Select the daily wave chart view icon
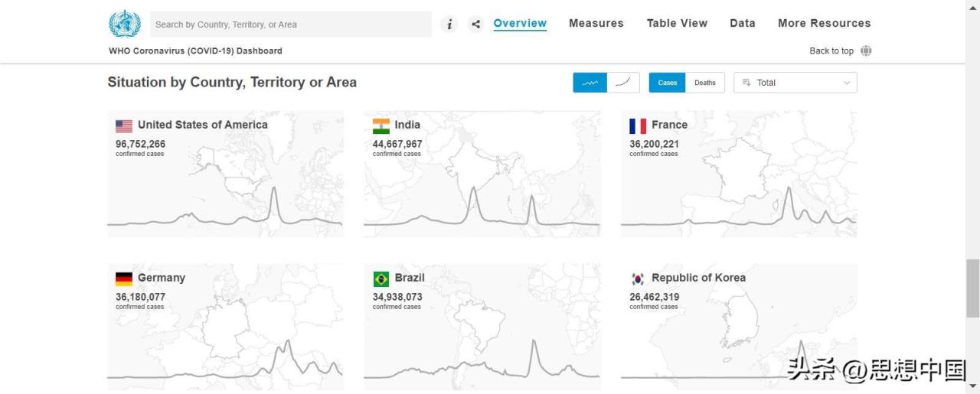The image size is (980, 394). 590,83
